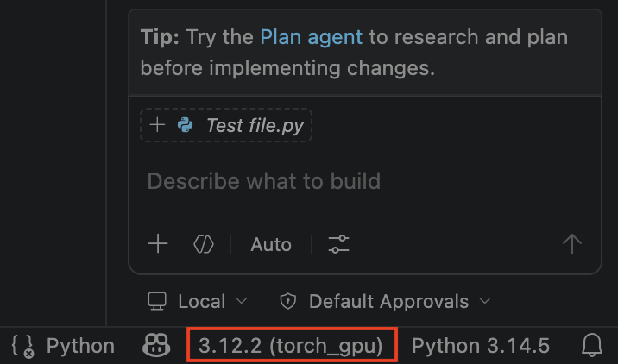618x364 pixels.
Task: Click the Python logo in attachment chip
Action: coord(186,125)
